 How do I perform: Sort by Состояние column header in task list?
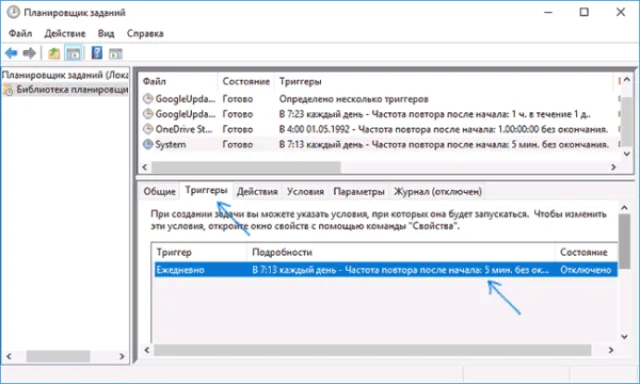tap(246, 82)
